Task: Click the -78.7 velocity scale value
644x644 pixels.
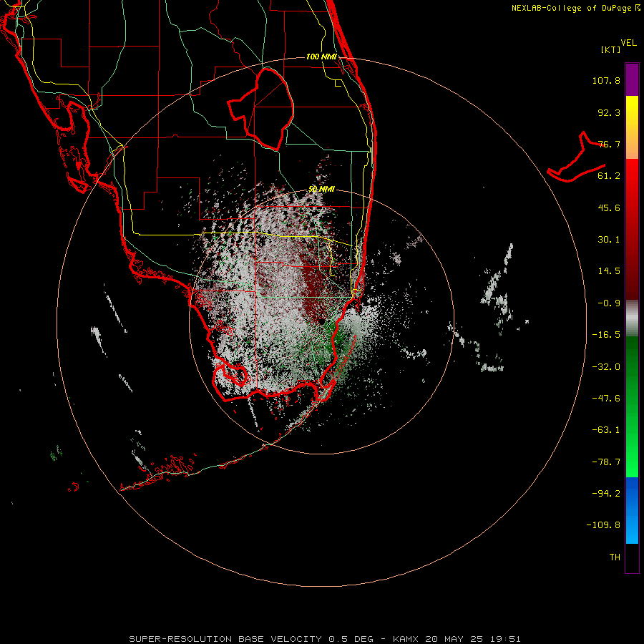Action: point(606,462)
